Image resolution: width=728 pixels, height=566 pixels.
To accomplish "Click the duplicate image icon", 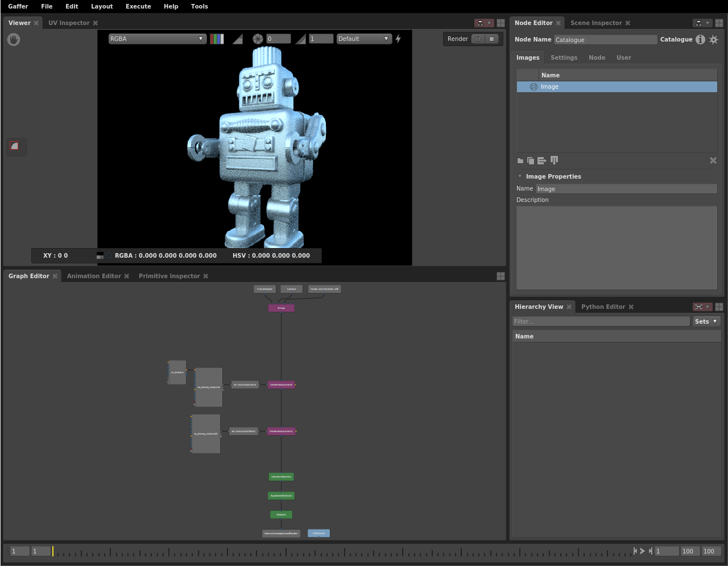I will pyautogui.click(x=531, y=161).
